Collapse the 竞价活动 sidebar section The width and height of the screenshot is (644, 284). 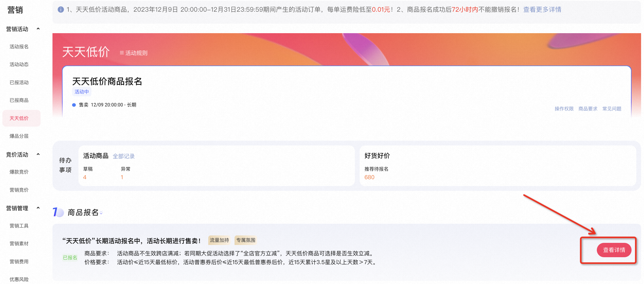[38, 154]
